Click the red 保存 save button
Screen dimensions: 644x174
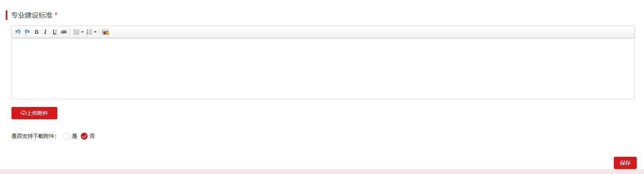[625, 163]
